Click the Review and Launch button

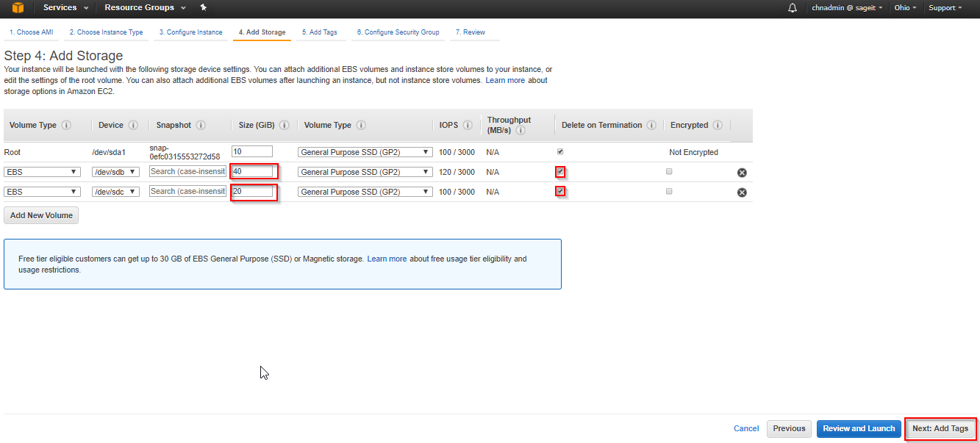click(859, 429)
